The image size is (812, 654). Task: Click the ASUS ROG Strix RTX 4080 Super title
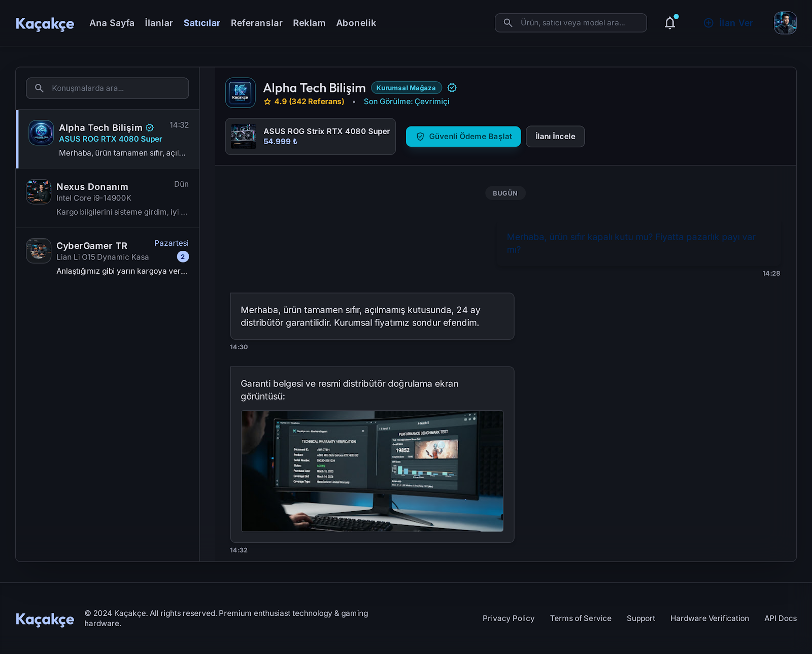point(327,131)
